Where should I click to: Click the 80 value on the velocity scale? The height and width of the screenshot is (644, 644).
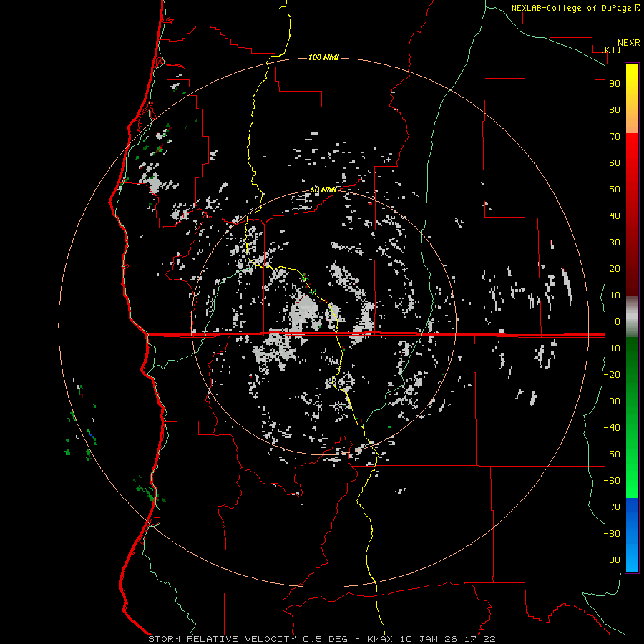pos(615,109)
